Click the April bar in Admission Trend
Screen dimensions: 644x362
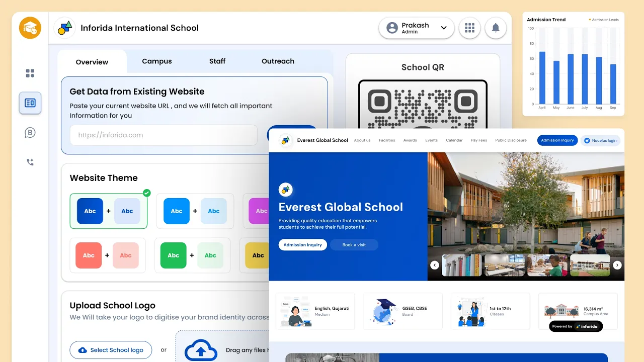point(542,77)
